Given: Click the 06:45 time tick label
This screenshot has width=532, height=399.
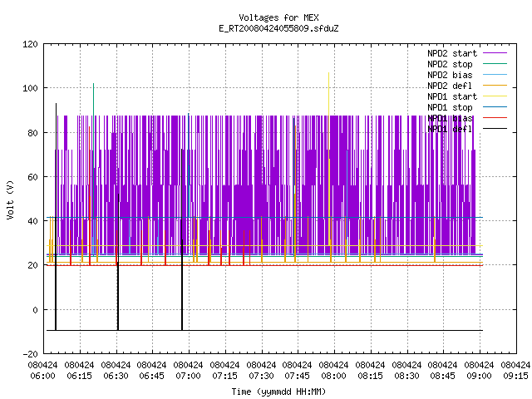Looking at the screenshot, I should pyautogui.click(x=151, y=377).
